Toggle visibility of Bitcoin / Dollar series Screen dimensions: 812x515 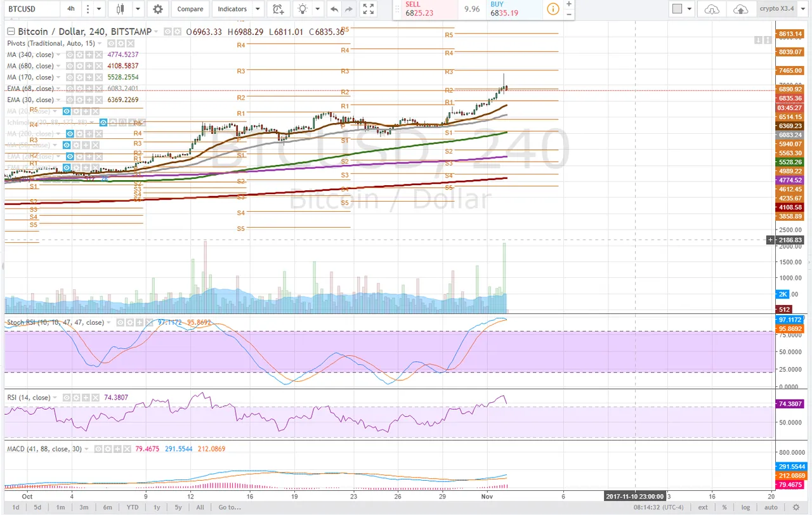click(x=167, y=32)
